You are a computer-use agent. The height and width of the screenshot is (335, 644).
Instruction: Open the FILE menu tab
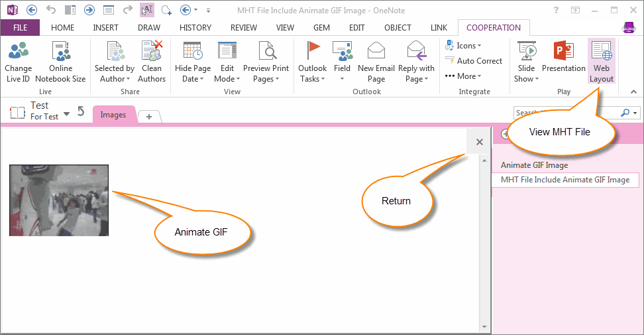(20, 27)
